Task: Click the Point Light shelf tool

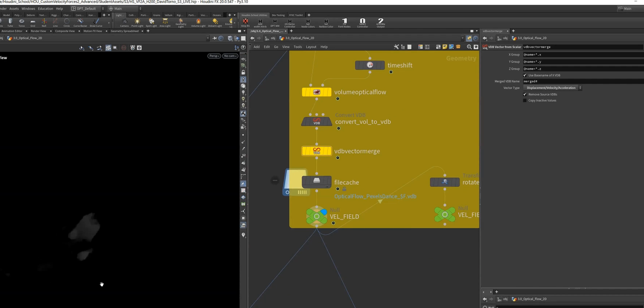Action: tap(137, 23)
